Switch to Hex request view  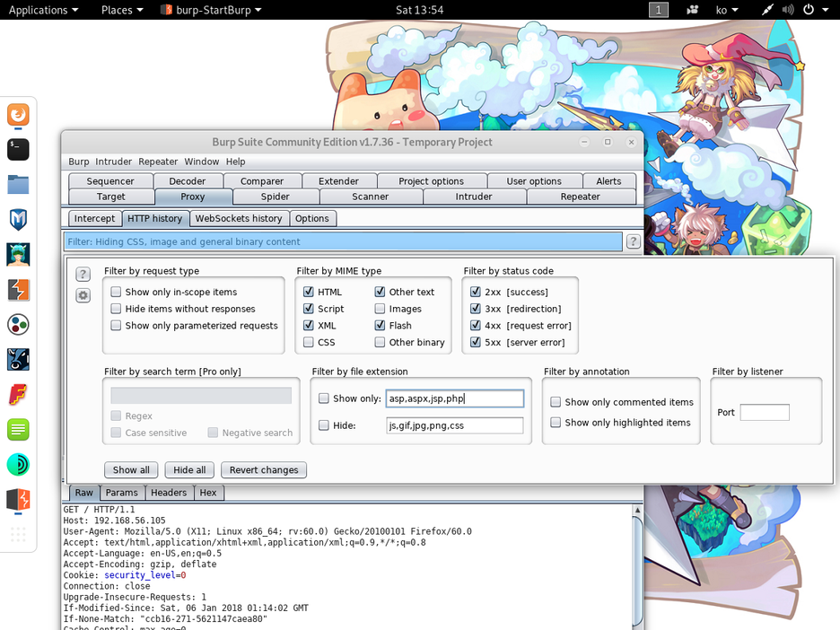point(208,493)
